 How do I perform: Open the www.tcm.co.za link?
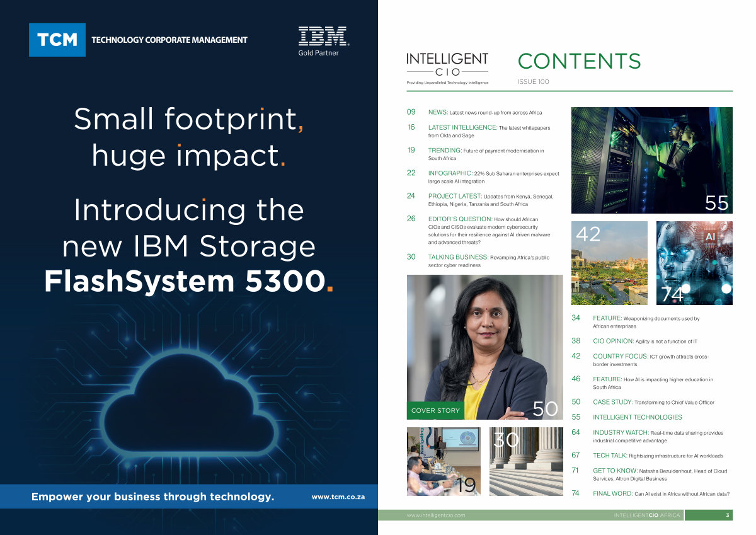(338, 497)
